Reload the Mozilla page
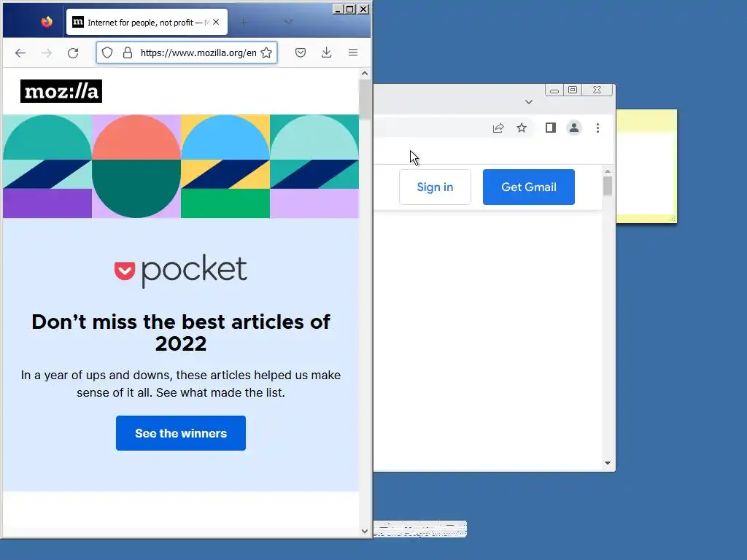 coord(73,52)
